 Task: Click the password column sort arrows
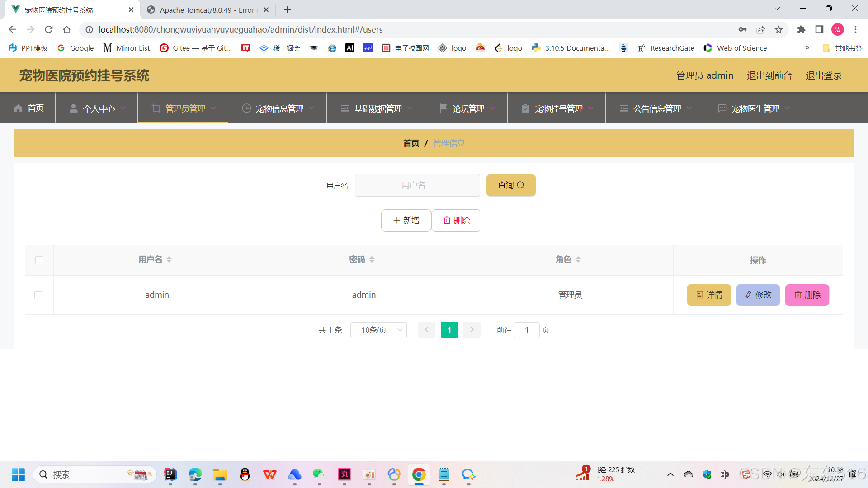pyautogui.click(x=372, y=259)
